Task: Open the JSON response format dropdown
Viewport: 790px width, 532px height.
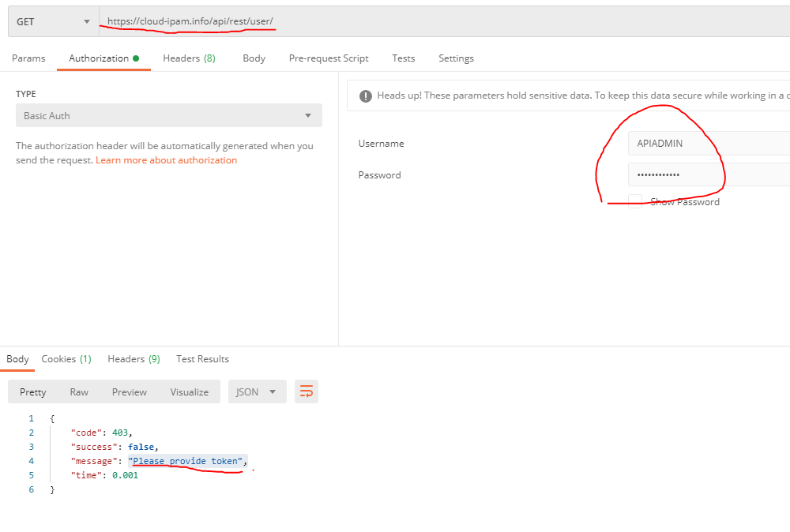Action: (x=257, y=392)
